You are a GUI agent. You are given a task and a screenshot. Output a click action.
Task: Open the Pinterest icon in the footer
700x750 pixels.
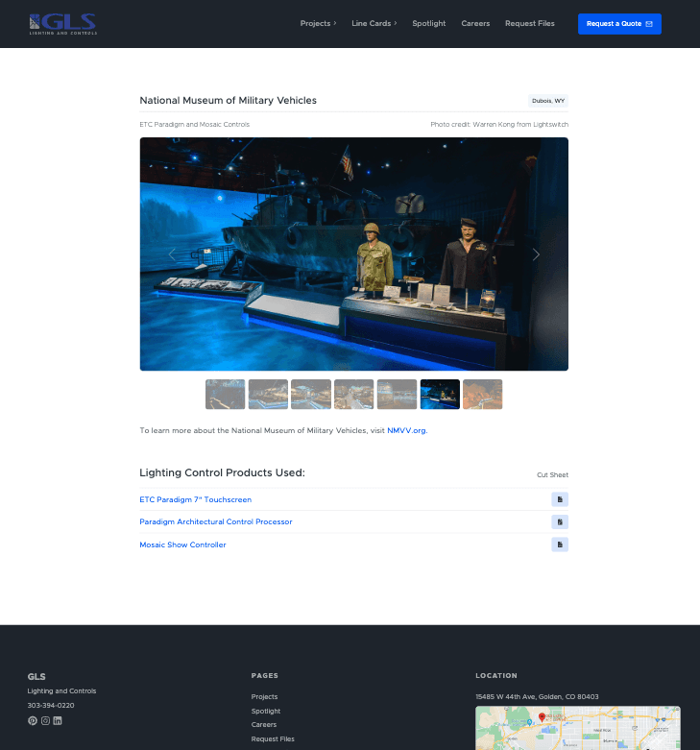point(33,720)
